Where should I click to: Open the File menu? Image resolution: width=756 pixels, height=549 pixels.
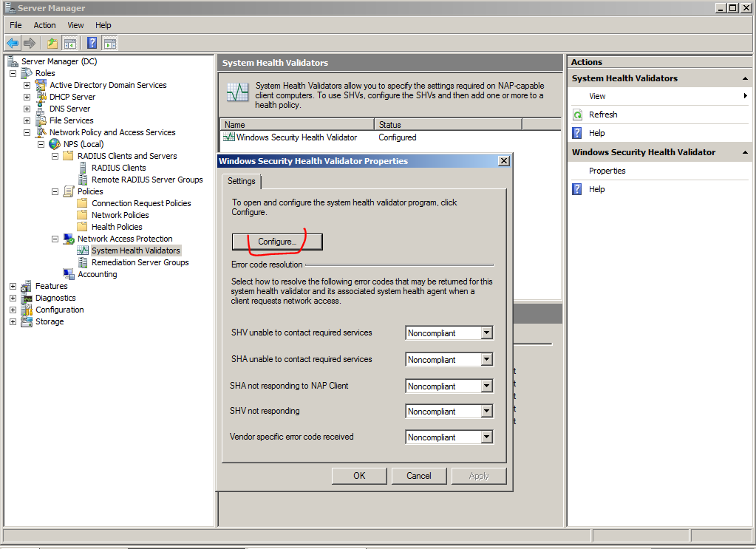[x=16, y=25]
